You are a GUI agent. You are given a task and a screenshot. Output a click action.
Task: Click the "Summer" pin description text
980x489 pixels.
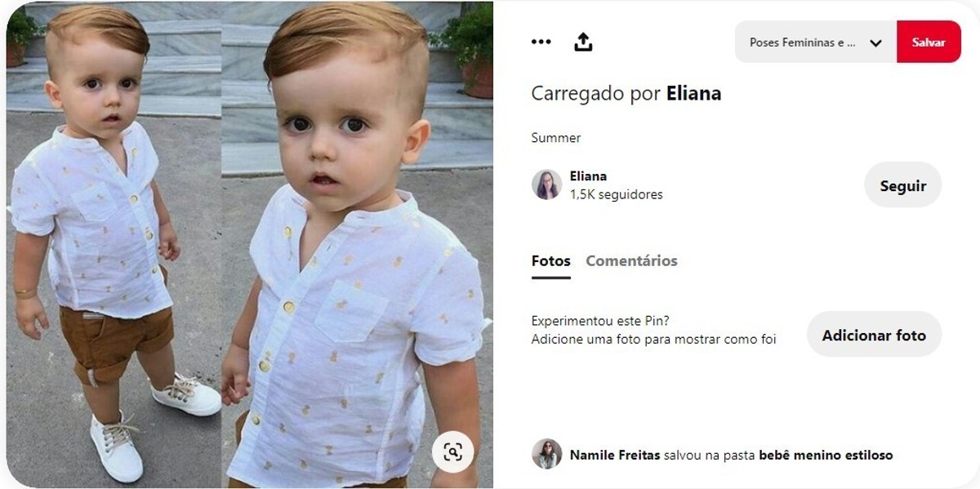click(556, 138)
